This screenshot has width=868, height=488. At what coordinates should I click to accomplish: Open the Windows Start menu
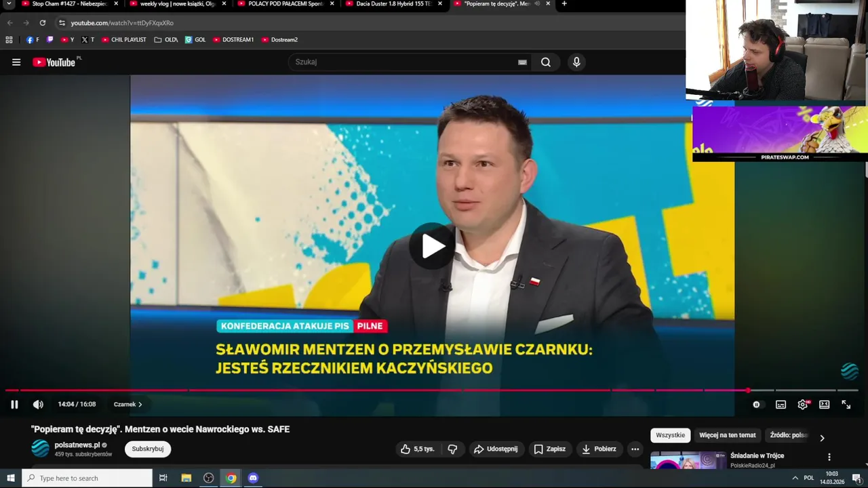(11, 478)
